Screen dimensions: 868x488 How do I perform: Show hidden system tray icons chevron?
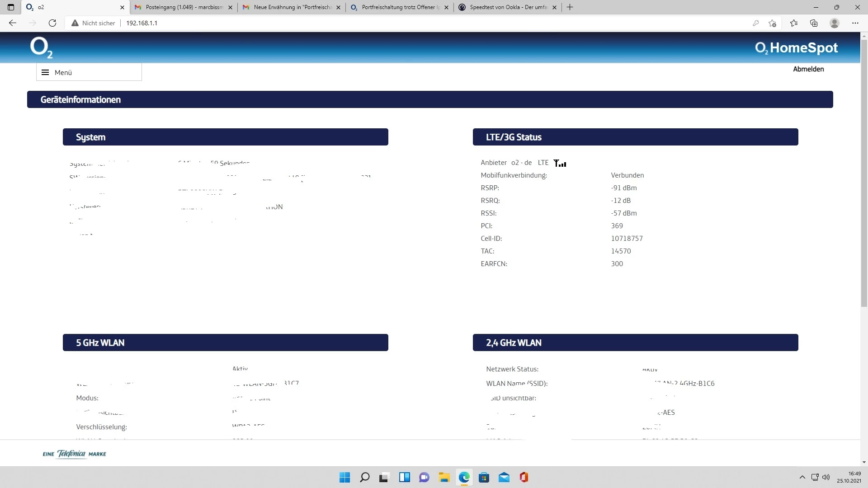(x=802, y=477)
